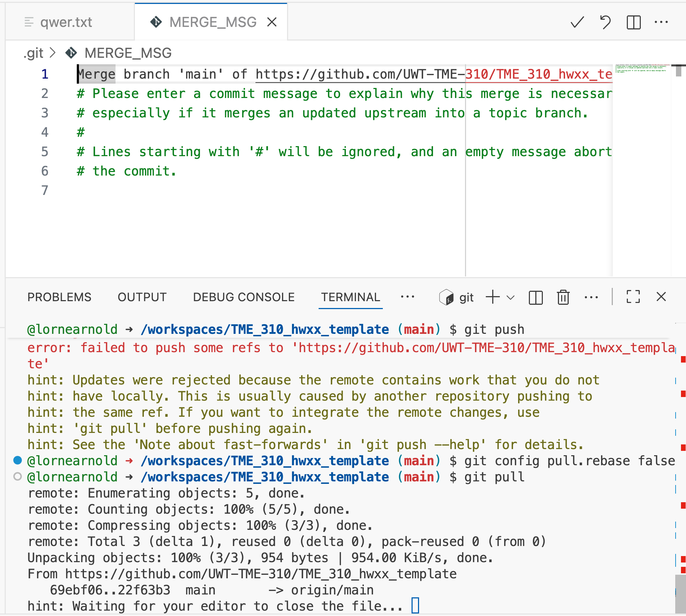Split the terminal pane

[x=536, y=297]
